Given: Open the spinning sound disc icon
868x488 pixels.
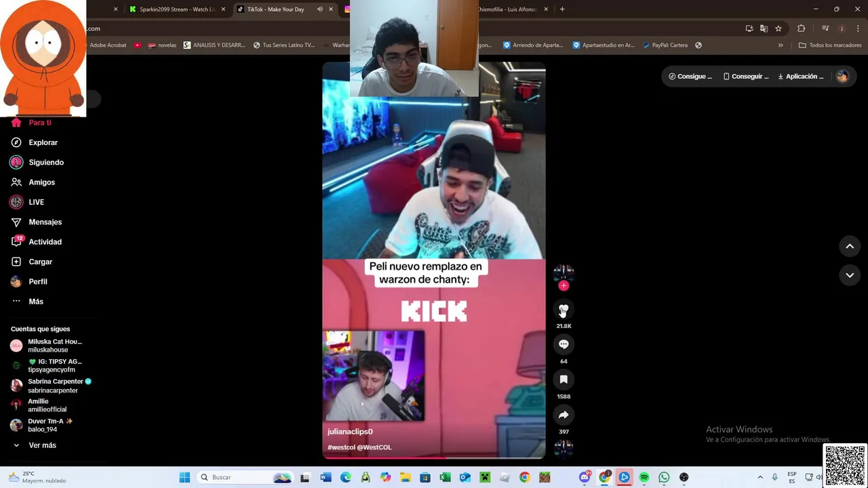Looking at the screenshot, I should click(564, 448).
